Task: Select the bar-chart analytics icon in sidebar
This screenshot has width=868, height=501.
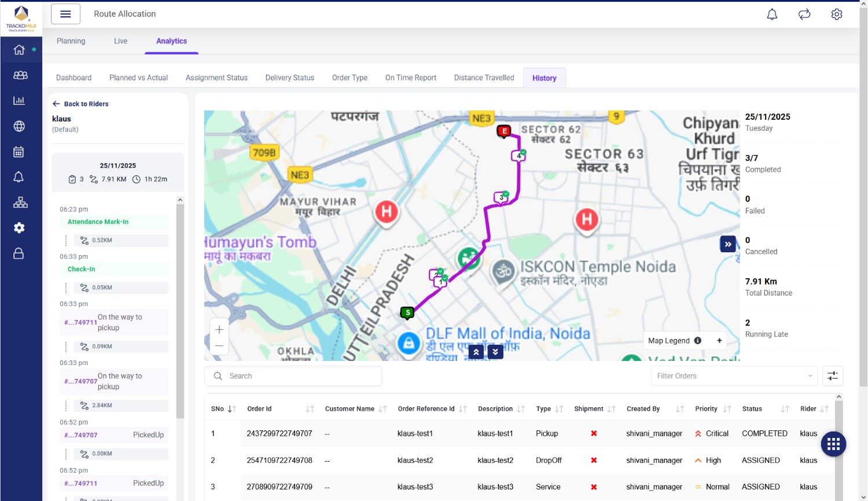Action: click(x=20, y=100)
